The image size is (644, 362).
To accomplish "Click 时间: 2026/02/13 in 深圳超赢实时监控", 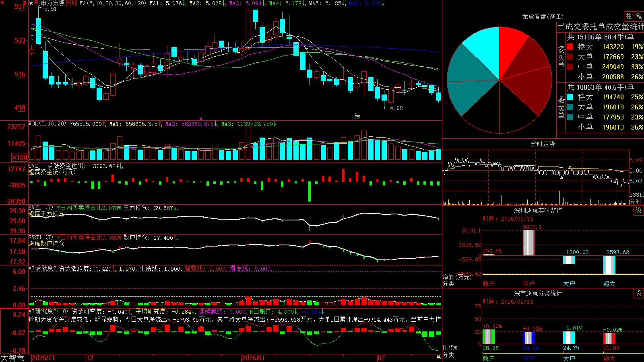I will point(508,219).
